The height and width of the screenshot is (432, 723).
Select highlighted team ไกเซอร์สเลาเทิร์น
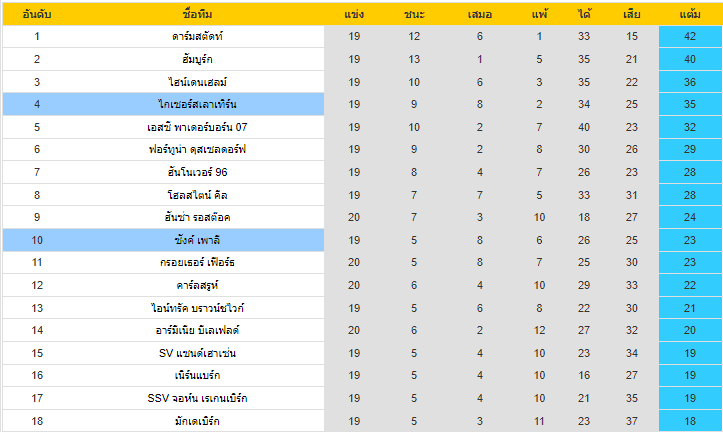coord(197,104)
